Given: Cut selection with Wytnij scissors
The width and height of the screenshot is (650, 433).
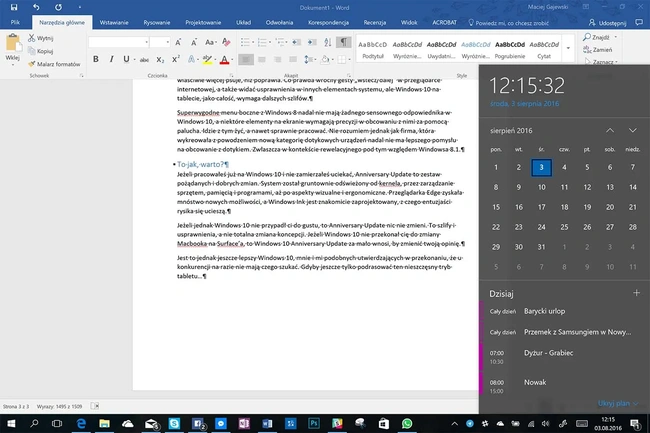Looking at the screenshot, I should [41, 38].
